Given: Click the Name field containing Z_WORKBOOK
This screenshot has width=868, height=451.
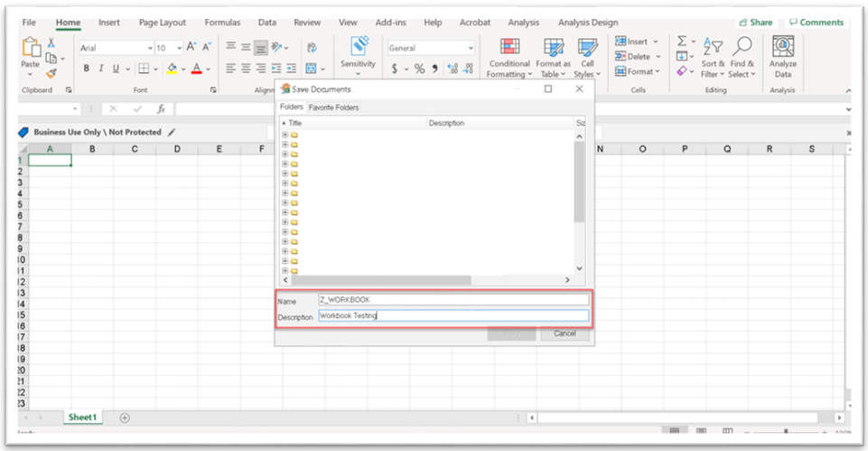Looking at the screenshot, I should point(453,300).
